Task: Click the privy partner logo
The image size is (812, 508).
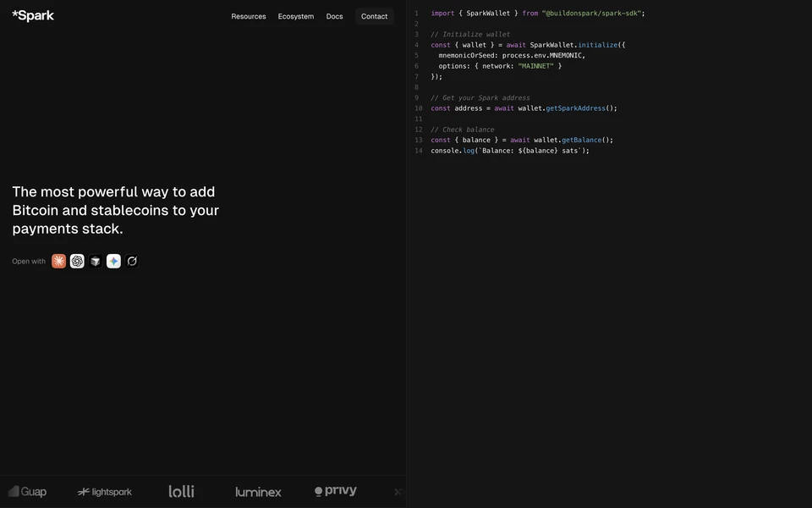Action: tap(336, 490)
